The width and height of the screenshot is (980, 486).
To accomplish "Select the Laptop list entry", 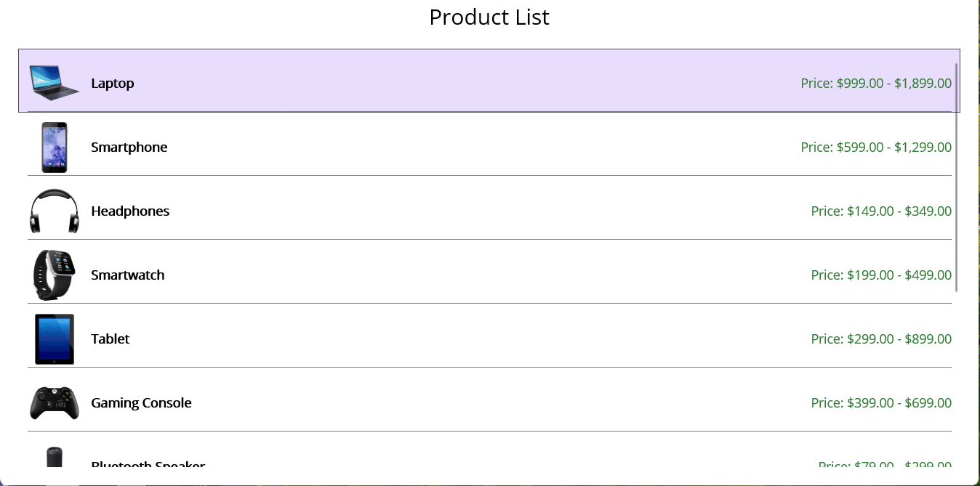I will point(436,82).
